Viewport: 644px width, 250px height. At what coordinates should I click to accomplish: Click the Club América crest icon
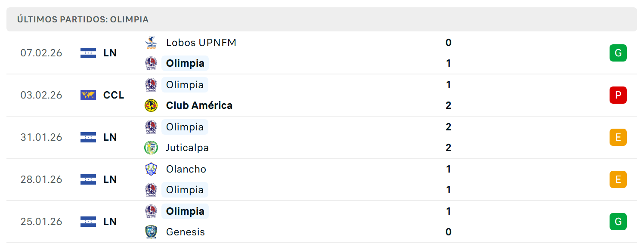tap(151, 105)
